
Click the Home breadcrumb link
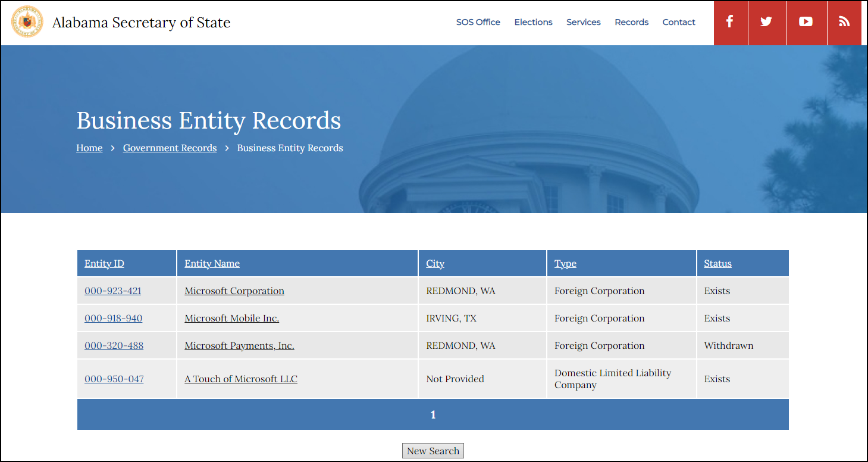(x=89, y=148)
